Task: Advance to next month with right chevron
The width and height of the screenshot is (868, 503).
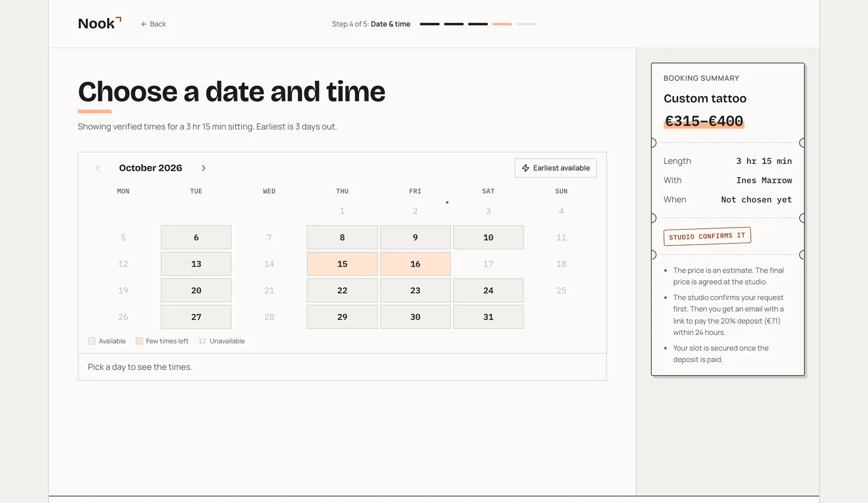Action: click(x=203, y=168)
